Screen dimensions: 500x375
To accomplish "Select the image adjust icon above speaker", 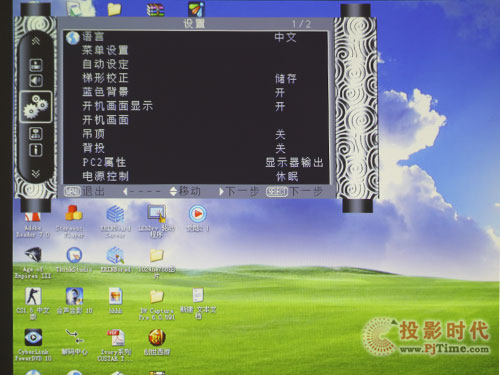I will [x=36, y=65].
